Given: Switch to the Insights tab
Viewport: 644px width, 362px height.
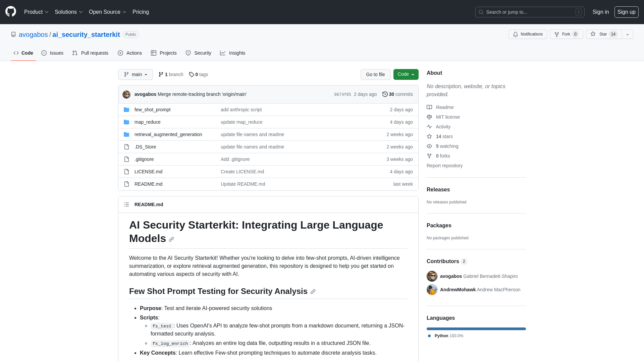Looking at the screenshot, I should click(233, 53).
